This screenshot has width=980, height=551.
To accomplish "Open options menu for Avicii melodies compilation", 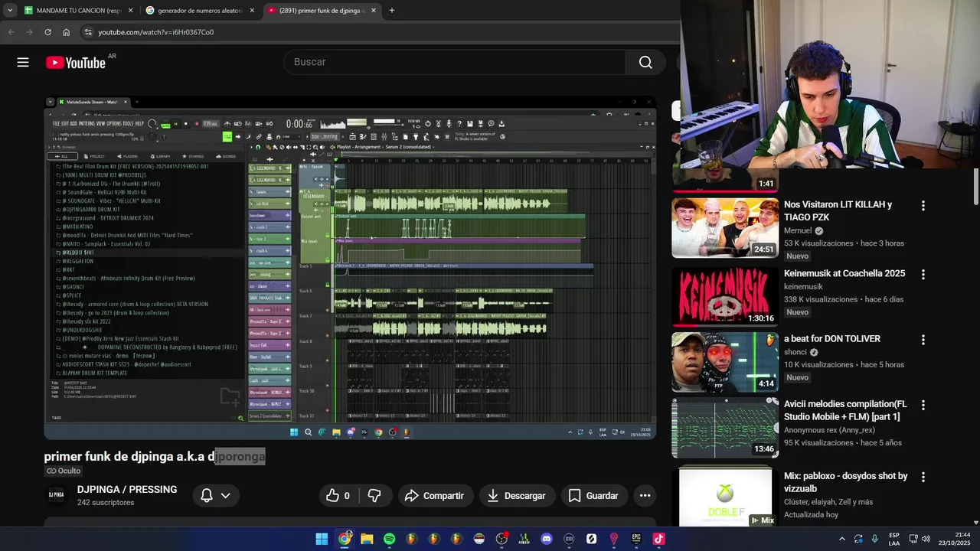I will (923, 405).
